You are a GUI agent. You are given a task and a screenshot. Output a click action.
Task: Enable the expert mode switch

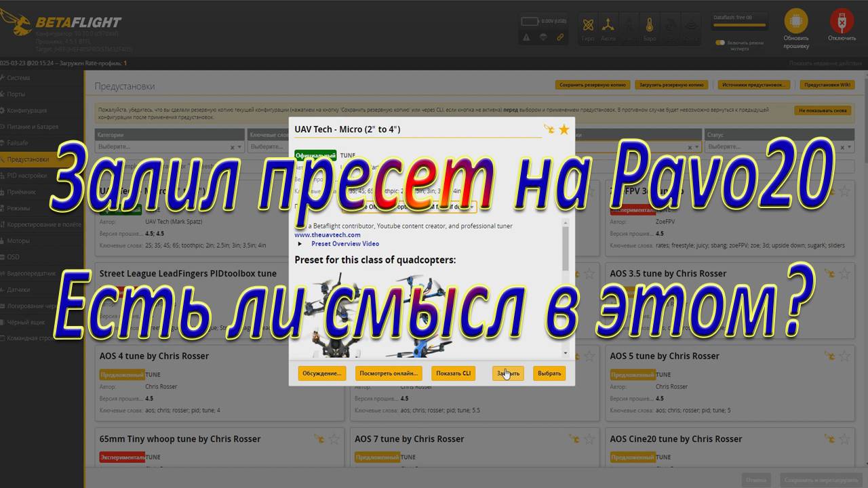(x=720, y=43)
